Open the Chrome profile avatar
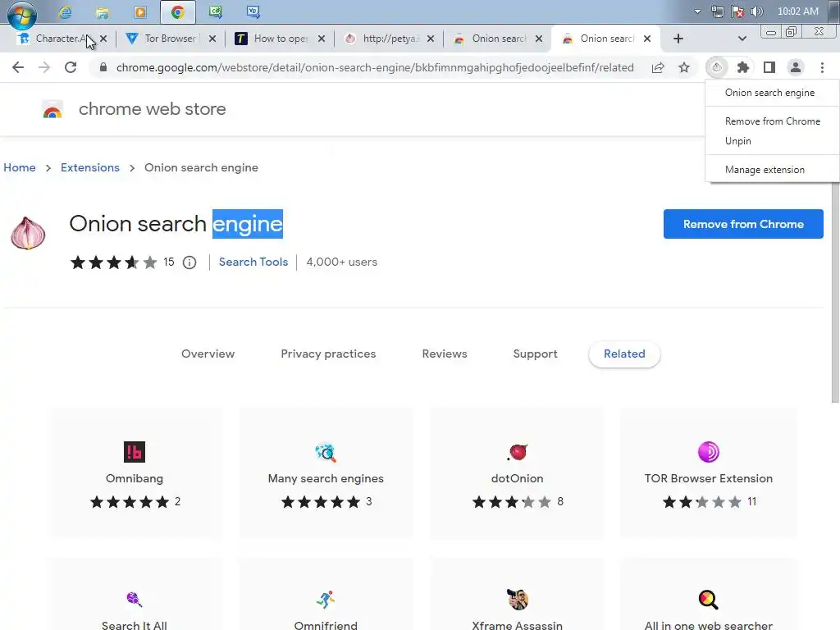The image size is (840, 630). [796, 67]
